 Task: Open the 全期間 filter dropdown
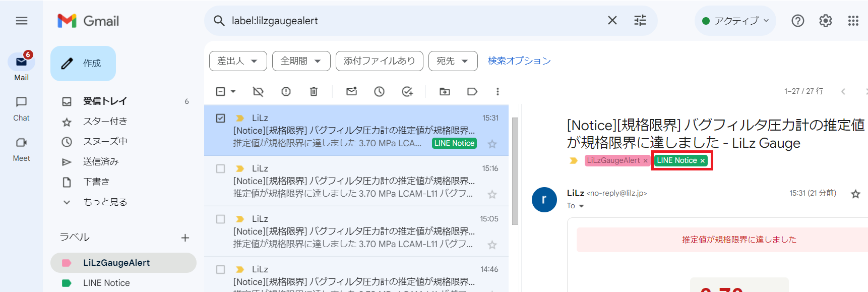pyautogui.click(x=301, y=61)
